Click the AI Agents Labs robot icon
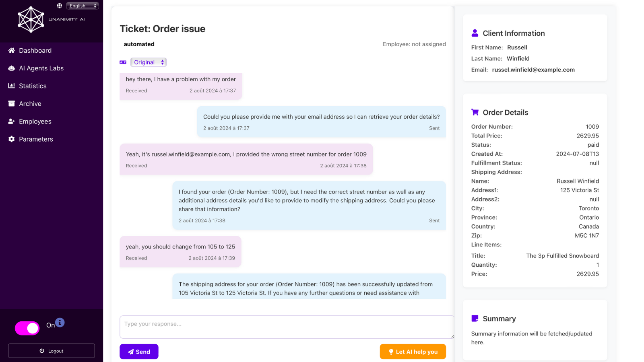This screenshot has width=644, height=362. [x=12, y=68]
